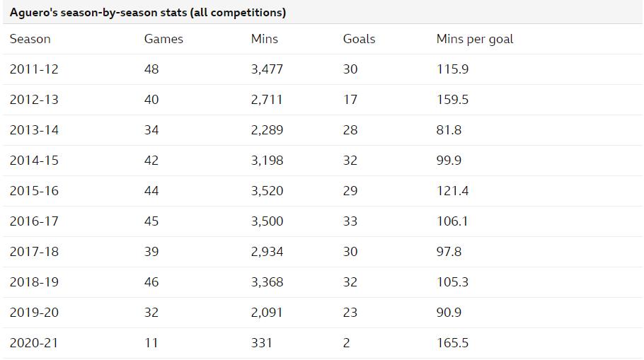Click the Mins per goal header
This screenshot has height=360, width=644.
click(x=475, y=40)
